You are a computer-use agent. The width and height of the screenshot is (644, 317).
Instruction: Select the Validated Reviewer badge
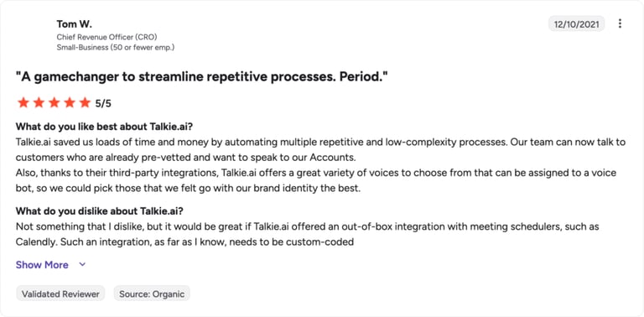(x=60, y=294)
